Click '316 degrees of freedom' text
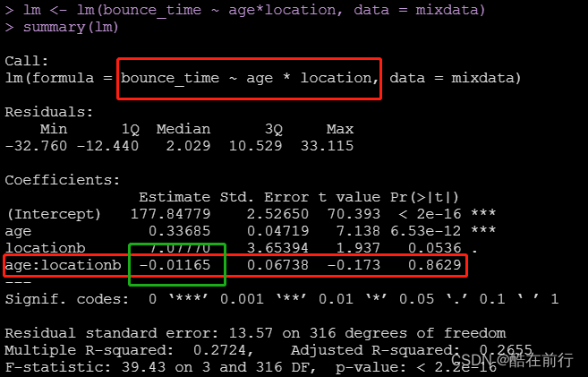588x377 pixels. click(407, 333)
